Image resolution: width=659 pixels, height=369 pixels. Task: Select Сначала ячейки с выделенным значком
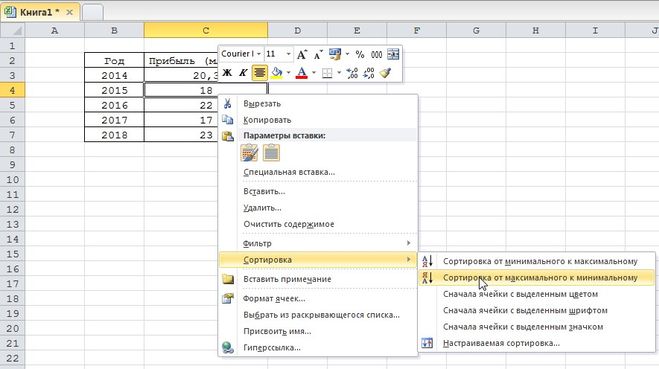tap(537, 327)
